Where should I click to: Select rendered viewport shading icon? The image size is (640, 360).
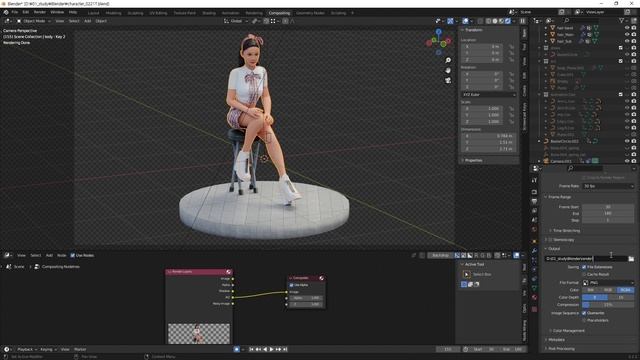pos(508,21)
